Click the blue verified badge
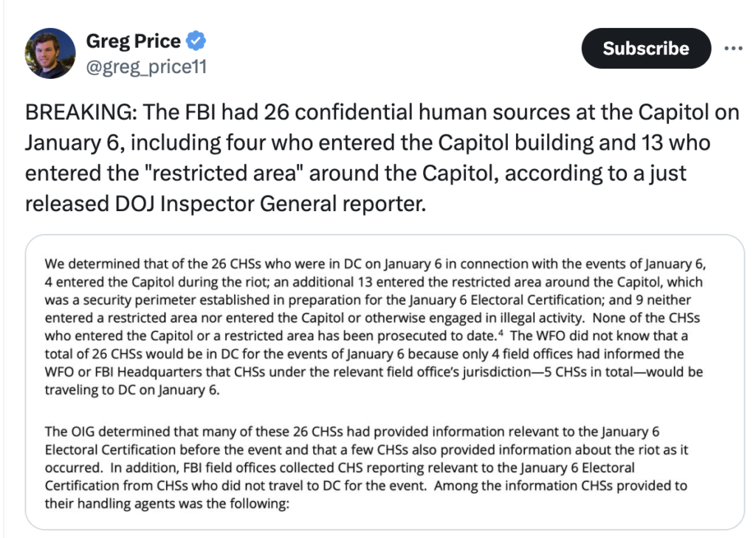 pyautogui.click(x=198, y=41)
